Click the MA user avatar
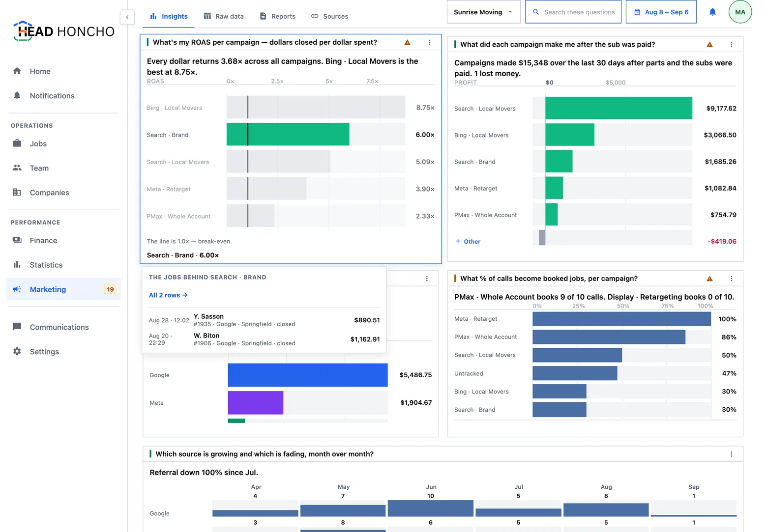Image resolution: width=767 pixels, height=532 pixels. (x=740, y=12)
